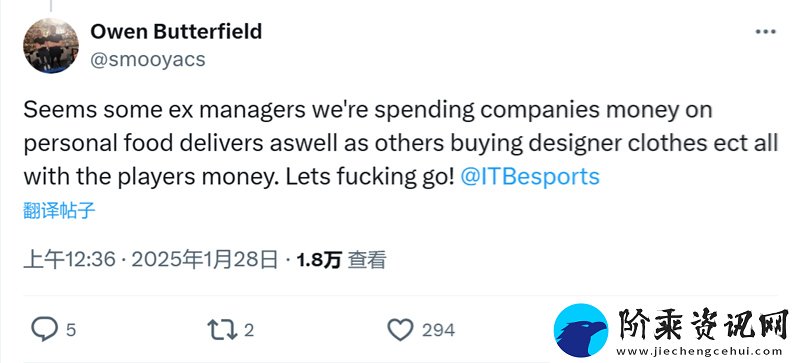The image size is (800, 363).
Task: Open the 1.8万 查看 view count
Action: pos(341,260)
